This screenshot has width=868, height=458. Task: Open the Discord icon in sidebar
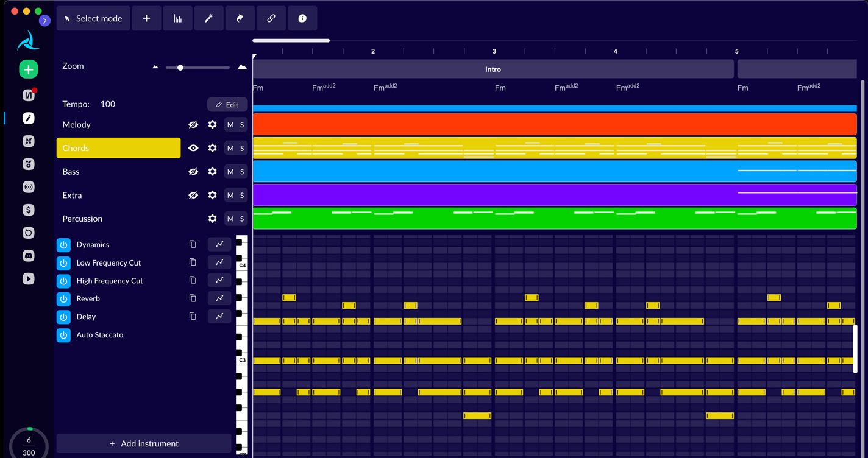coord(28,256)
